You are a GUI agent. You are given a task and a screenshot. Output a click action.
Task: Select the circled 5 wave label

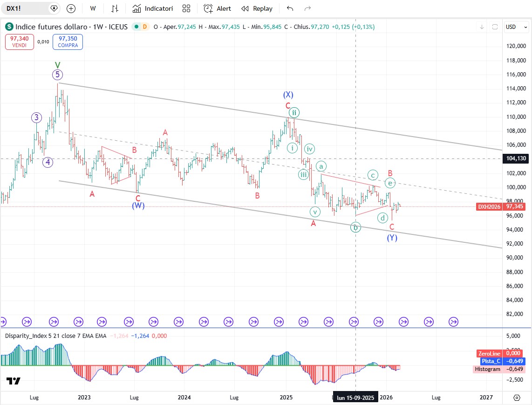pyautogui.click(x=57, y=75)
